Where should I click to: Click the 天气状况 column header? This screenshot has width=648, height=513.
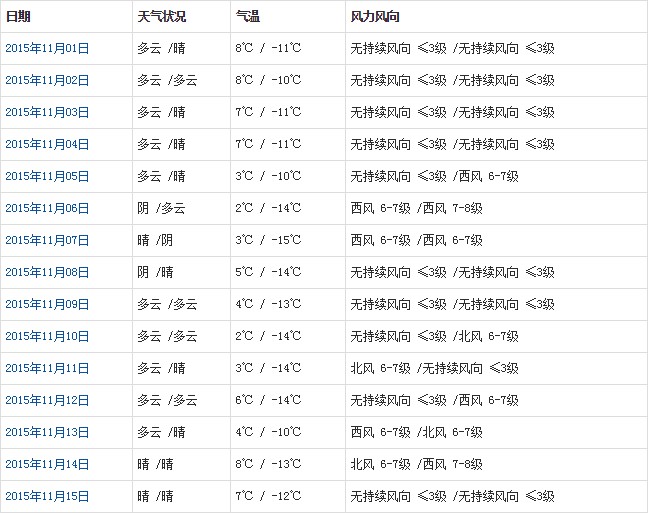[161, 17]
